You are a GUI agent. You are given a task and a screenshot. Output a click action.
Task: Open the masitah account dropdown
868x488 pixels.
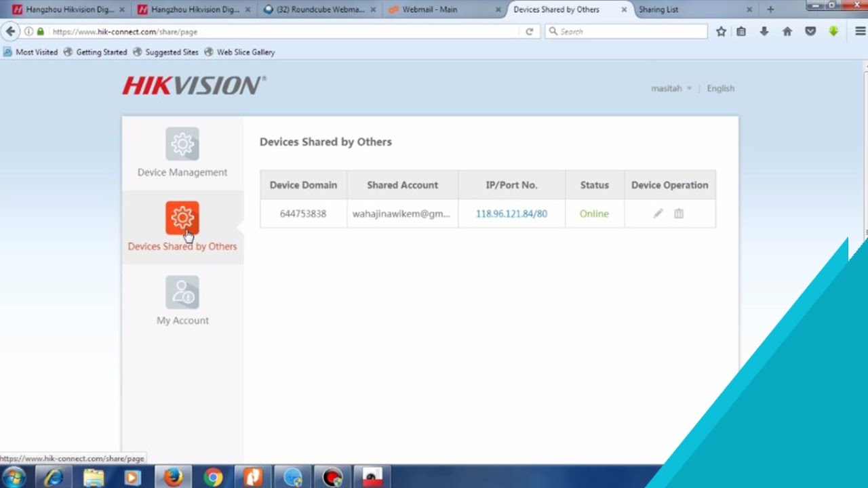(671, 88)
